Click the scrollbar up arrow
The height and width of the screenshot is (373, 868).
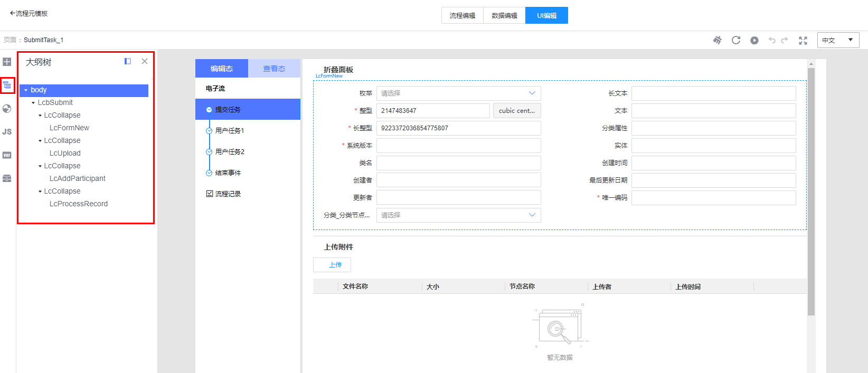point(811,63)
